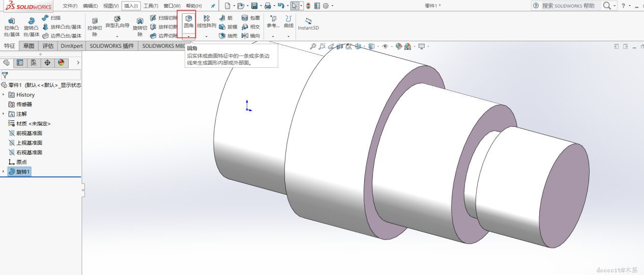Open the DisplayManager appearance tab icon
644x275 pixels.
tap(61, 63)
